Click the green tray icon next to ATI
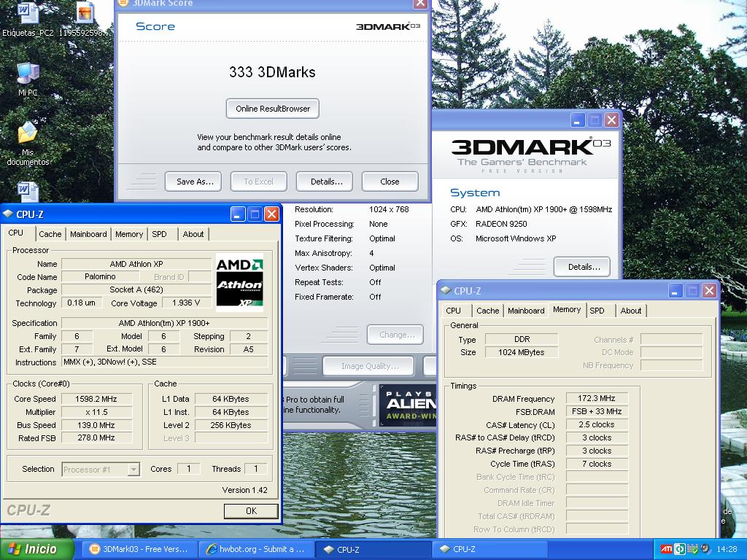This screenshot has height=560, width=747. pos(680,549)
